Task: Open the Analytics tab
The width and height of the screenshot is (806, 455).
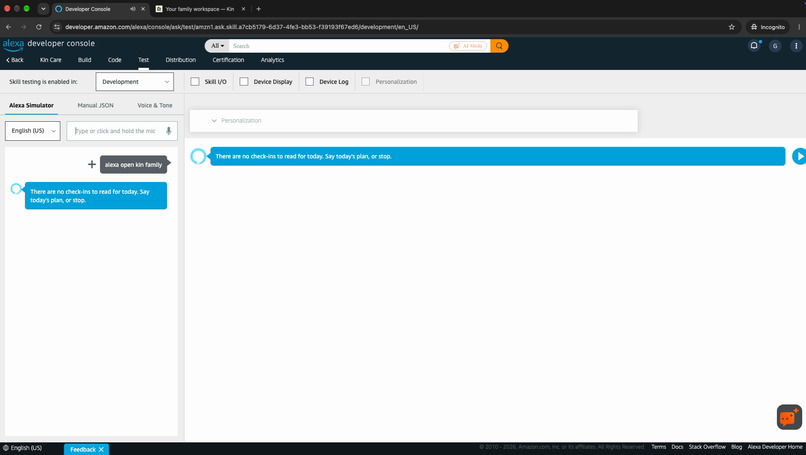Action: point(272,60)
